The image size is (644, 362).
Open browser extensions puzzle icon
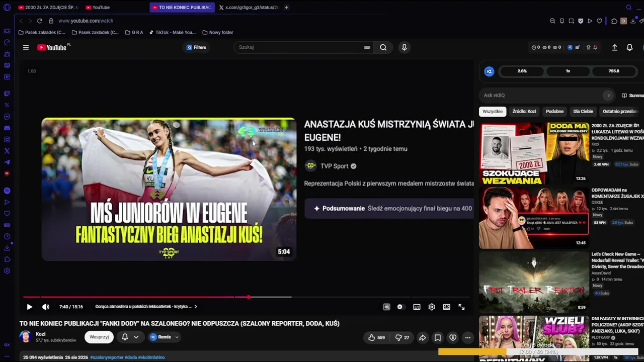(x=614, y=21)
